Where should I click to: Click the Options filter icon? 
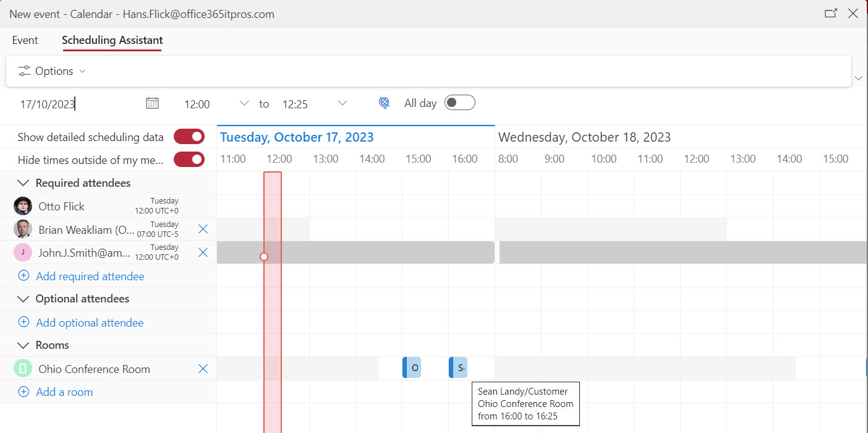point(23,71)
